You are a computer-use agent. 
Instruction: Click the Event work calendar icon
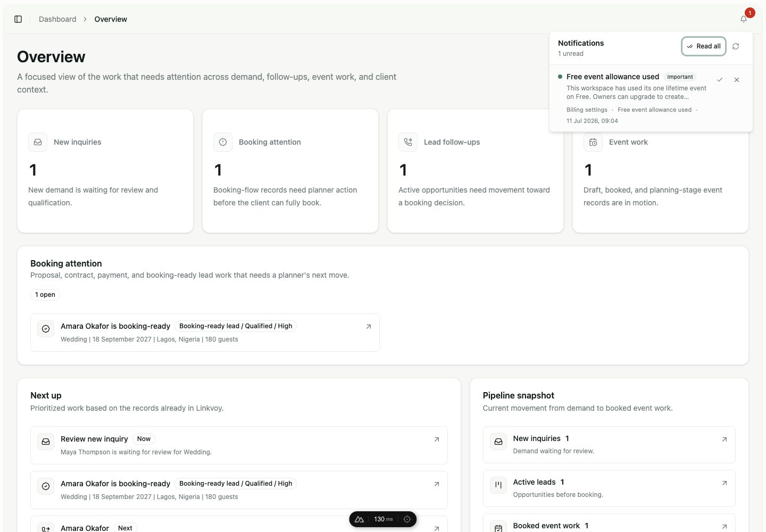point(593,142)
